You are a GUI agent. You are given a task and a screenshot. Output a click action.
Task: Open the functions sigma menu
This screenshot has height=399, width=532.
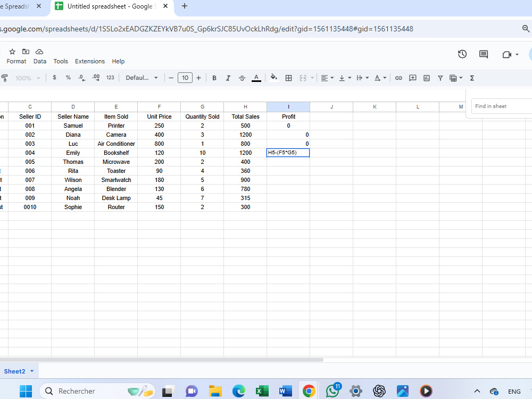[472, 78]
